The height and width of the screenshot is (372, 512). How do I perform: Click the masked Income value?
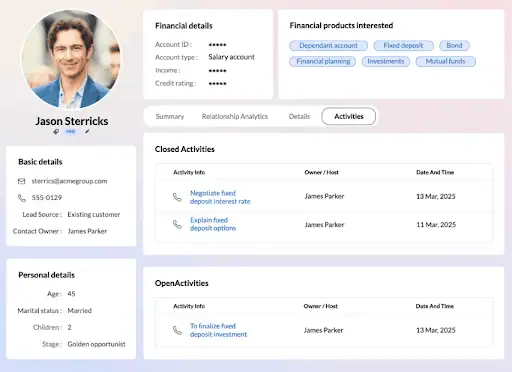pyautogui.click(x=217, y=71)
